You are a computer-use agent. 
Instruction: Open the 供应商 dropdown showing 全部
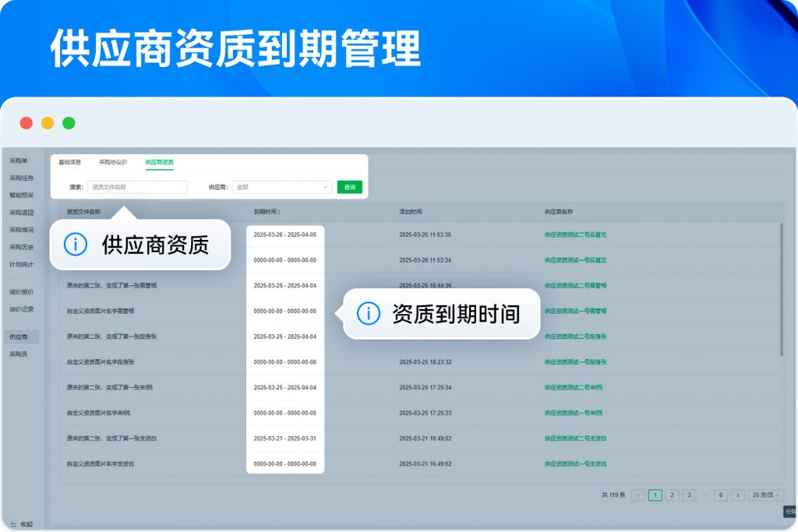(282, 187)
